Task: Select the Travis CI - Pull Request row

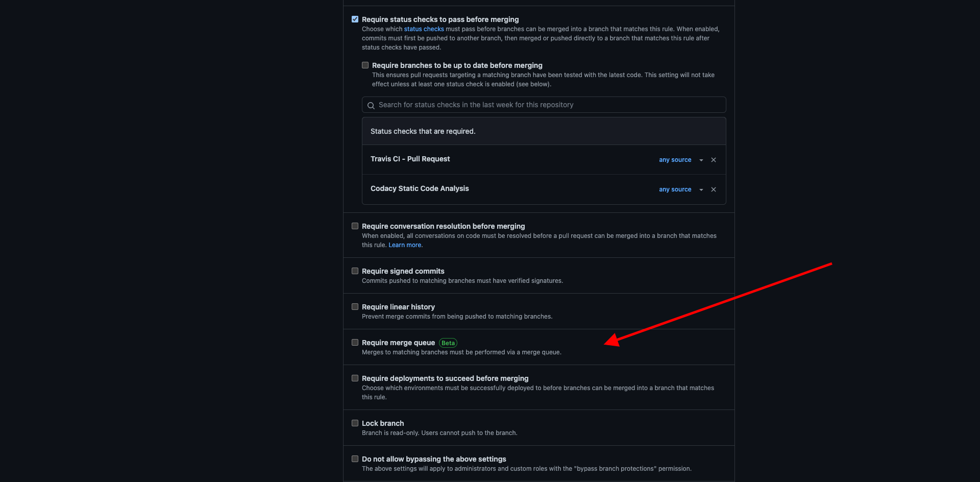Action: [x=410, y=159]
